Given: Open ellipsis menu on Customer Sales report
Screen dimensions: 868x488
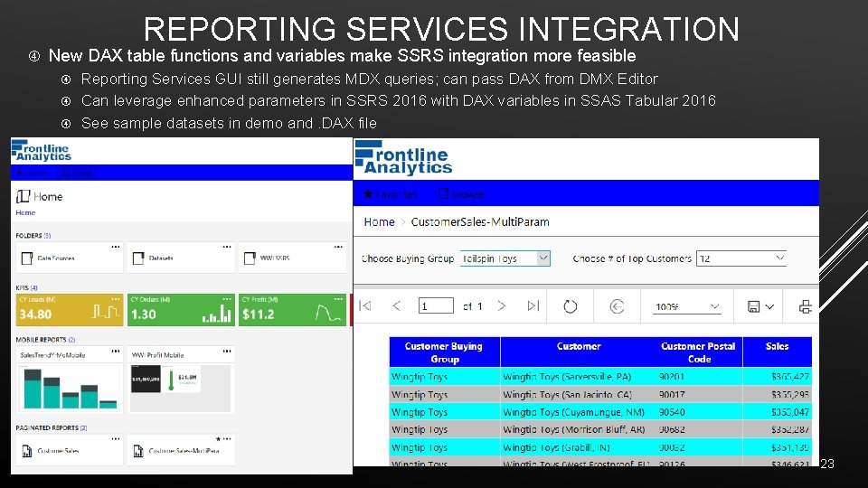Looking at the screenshot, I should [115, 439].
